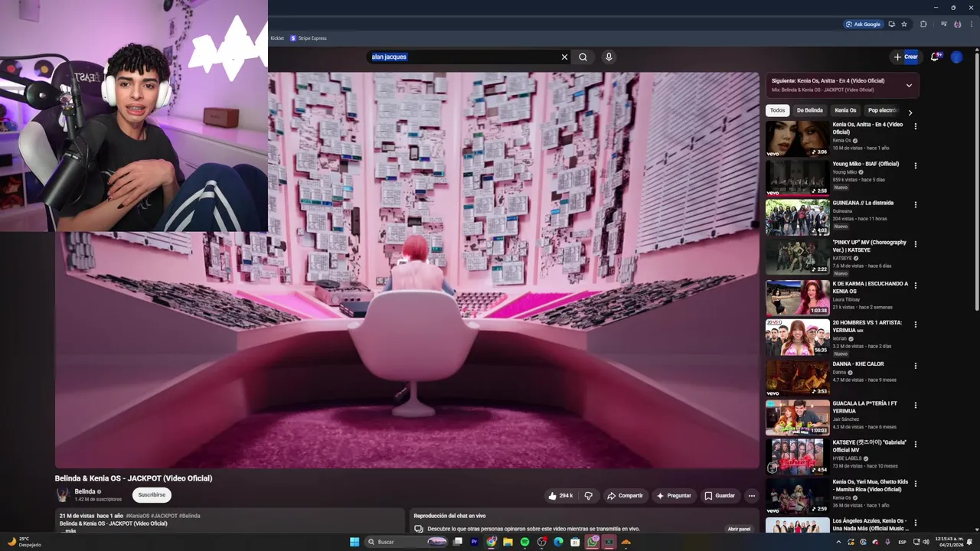
Task: Open Spotify from the taskbar
Action: point(524,542)
